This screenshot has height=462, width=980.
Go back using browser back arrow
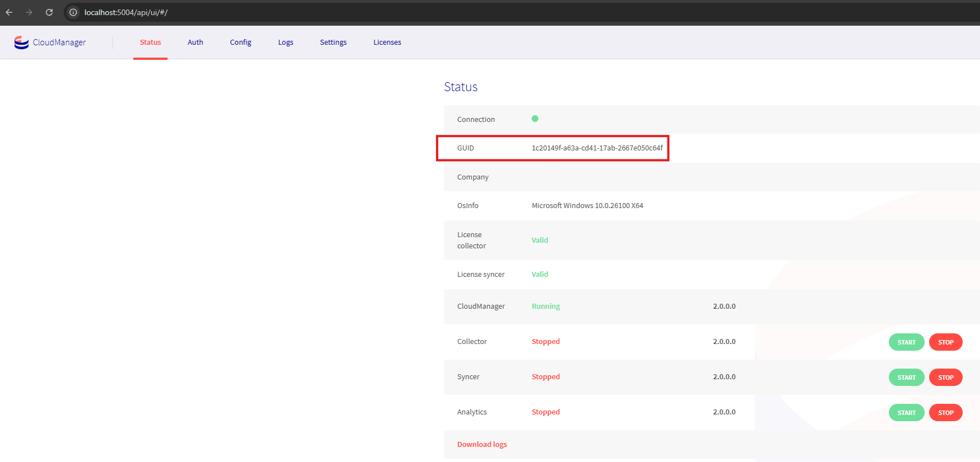[10, 12]
